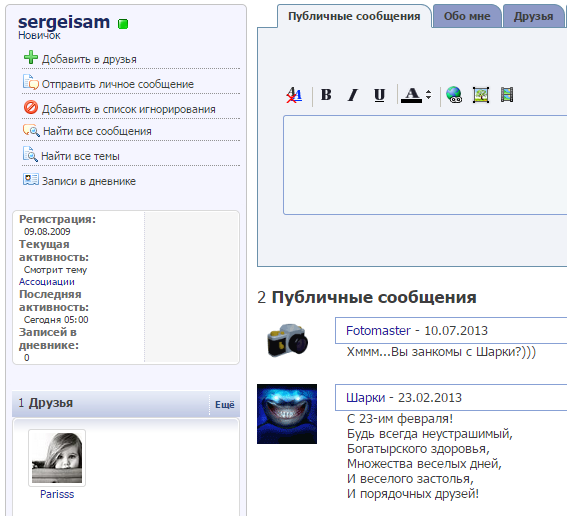Open Отправить личное сообщение link
The width and height of the screenshot is (567, 516).
[x=118, y=84]
